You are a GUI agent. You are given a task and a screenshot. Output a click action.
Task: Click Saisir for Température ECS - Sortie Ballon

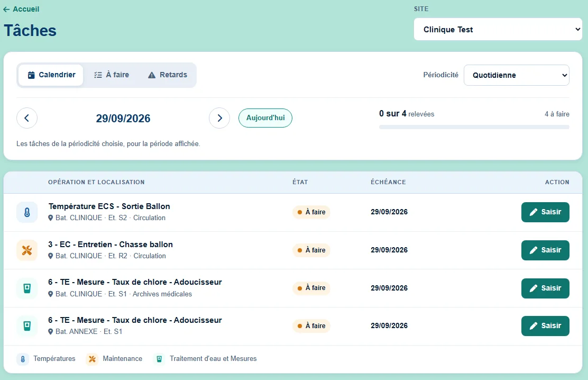coord(545,212)
